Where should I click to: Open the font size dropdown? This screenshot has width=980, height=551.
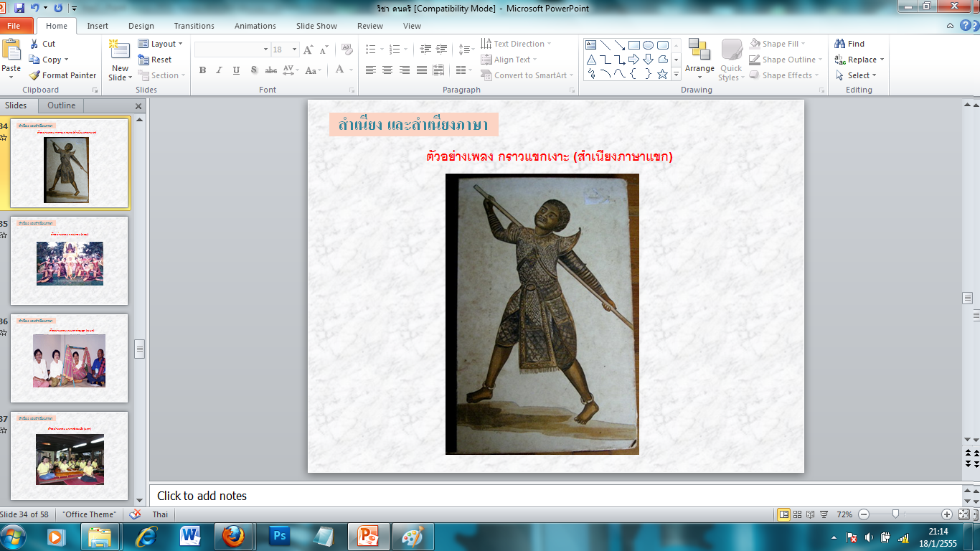(294, 50)
